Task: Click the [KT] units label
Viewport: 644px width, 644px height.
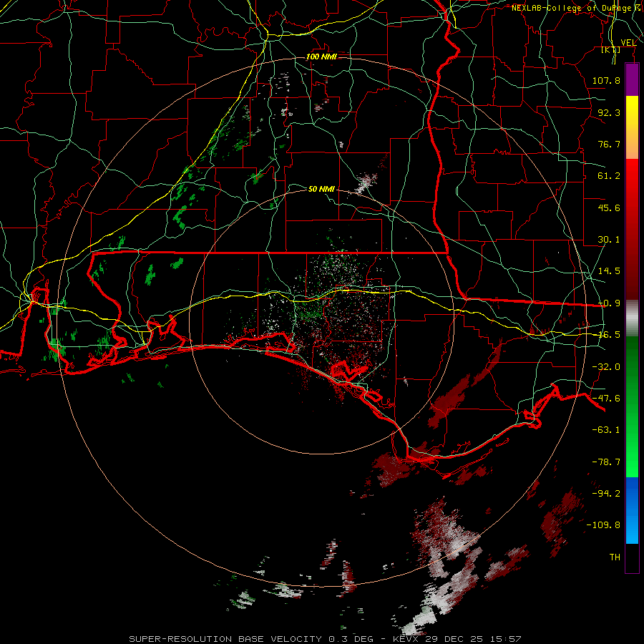Action: tap(611, 49)
